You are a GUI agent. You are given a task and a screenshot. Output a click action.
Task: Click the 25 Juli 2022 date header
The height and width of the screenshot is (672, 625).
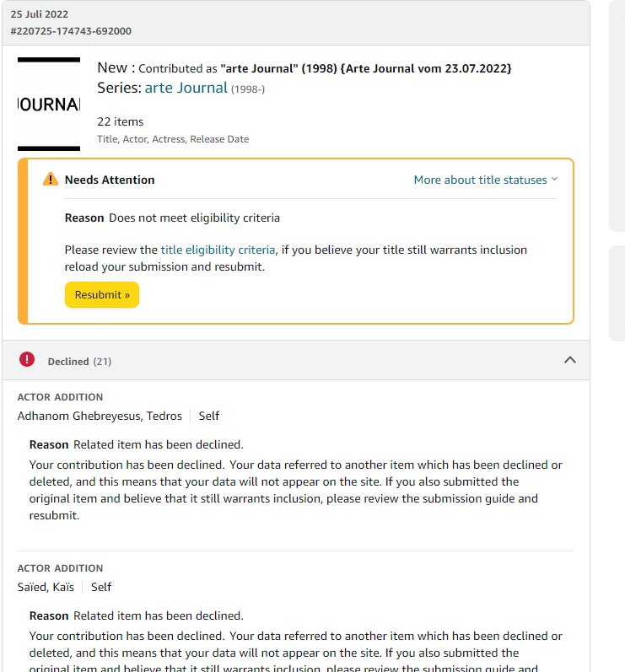click(x=40, y=14)
